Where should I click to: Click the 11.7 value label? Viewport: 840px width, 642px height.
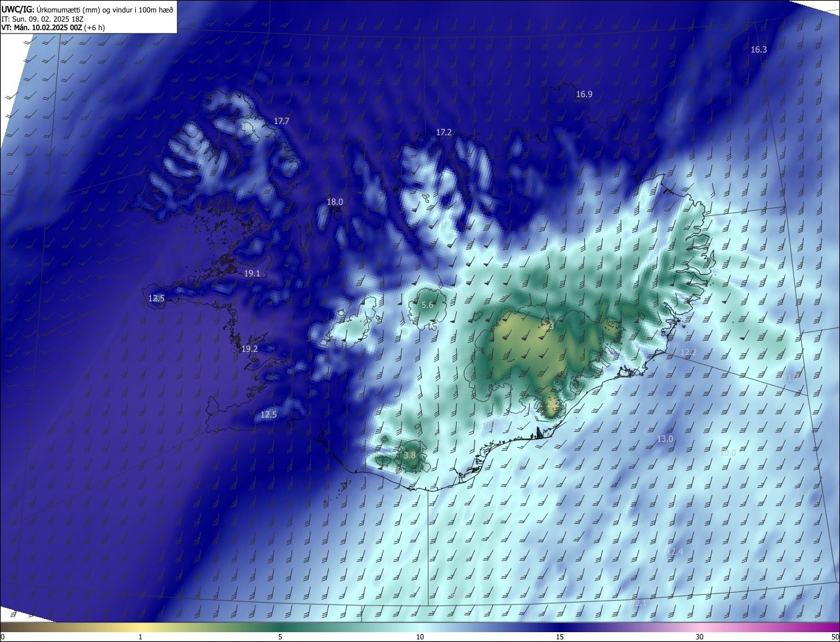[793, 377]
